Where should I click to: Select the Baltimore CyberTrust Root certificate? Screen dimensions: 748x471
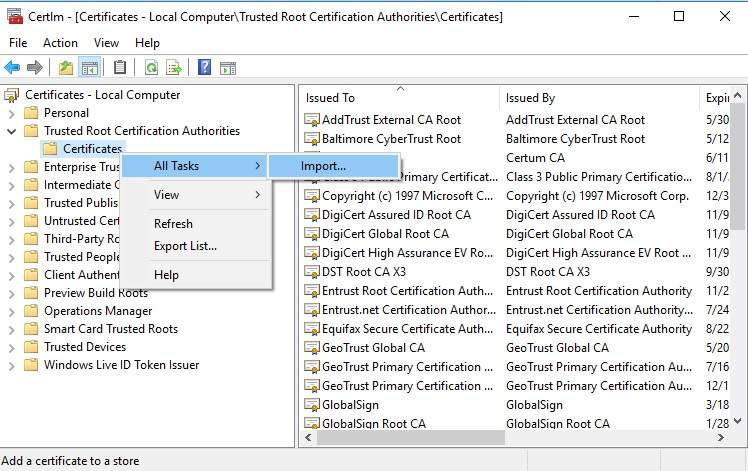pos(391,139)
